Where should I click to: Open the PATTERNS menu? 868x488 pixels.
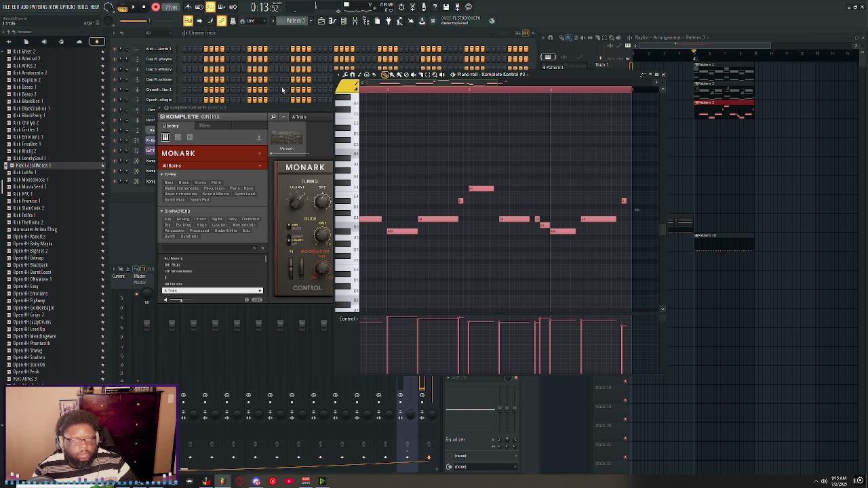point(39,7)
